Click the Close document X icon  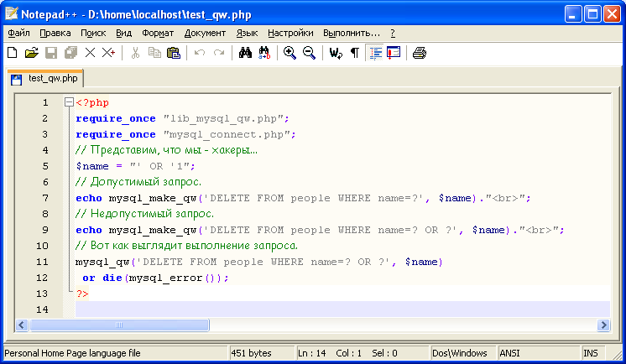(90, 53)
